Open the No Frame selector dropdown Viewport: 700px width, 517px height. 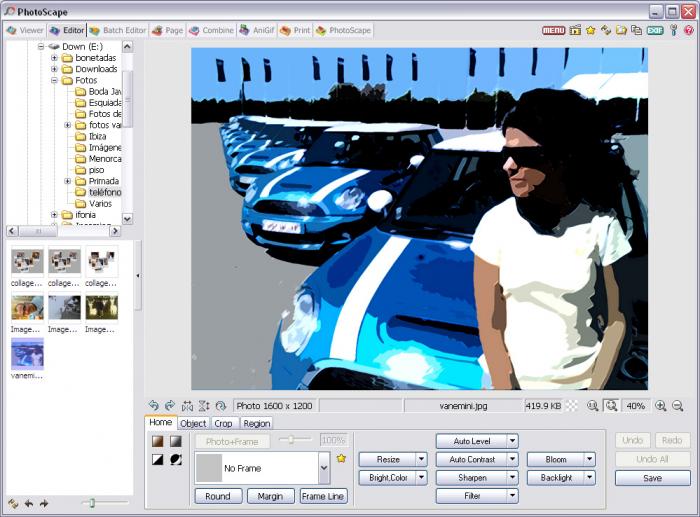pyautogui.click(x=324, y=468)
